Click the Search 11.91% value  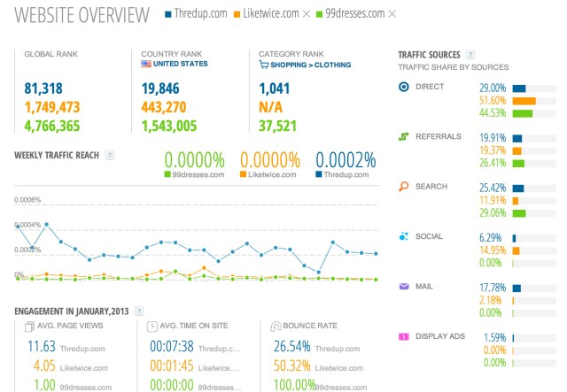(x=493, y=201)
